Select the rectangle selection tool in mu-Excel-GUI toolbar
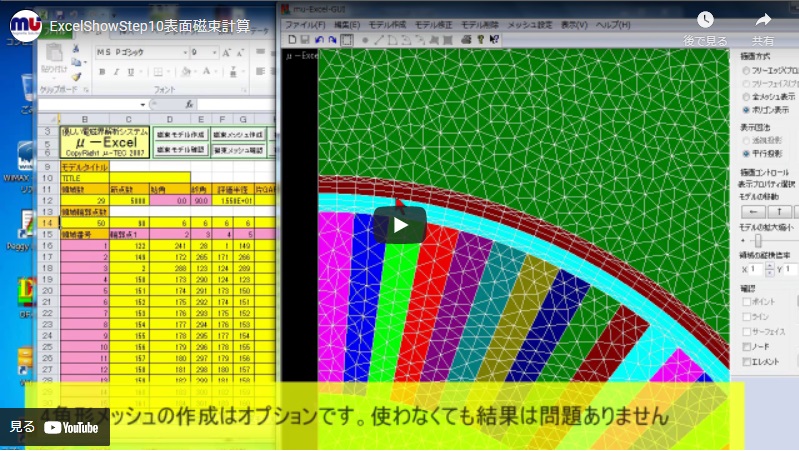799x451 pixels. click(x=347, y=39)
